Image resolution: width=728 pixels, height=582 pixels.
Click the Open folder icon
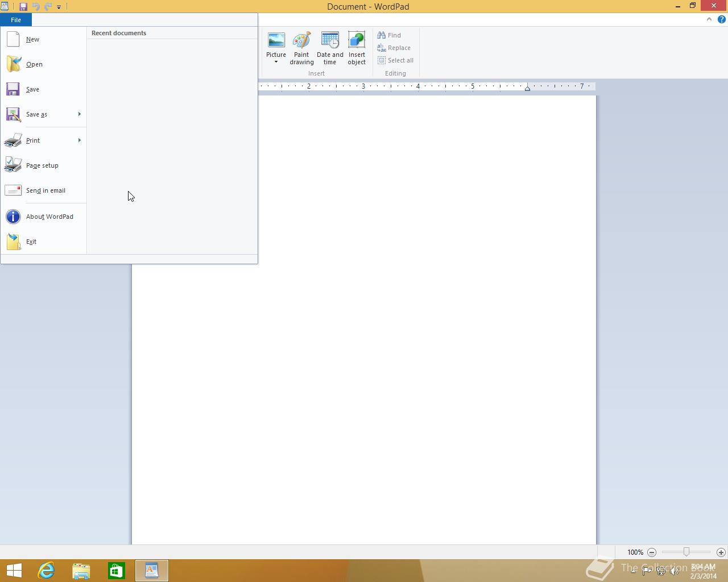tap(14, 64)
